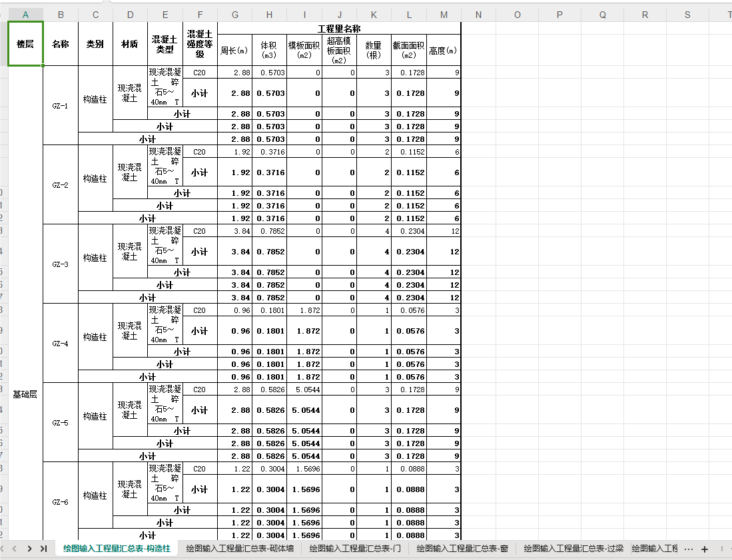Jump to the last sheet arrow
732x560 pixels.
(44, 549)
